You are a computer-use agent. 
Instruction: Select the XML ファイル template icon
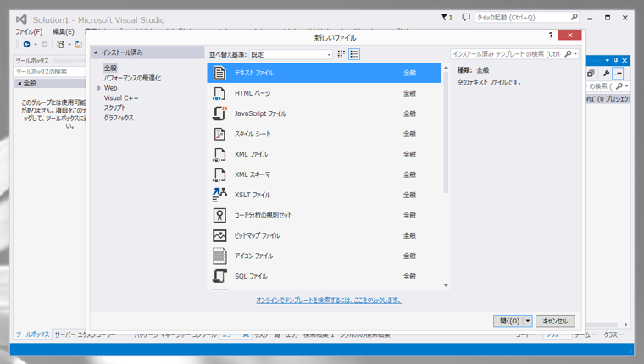[219, 155]
